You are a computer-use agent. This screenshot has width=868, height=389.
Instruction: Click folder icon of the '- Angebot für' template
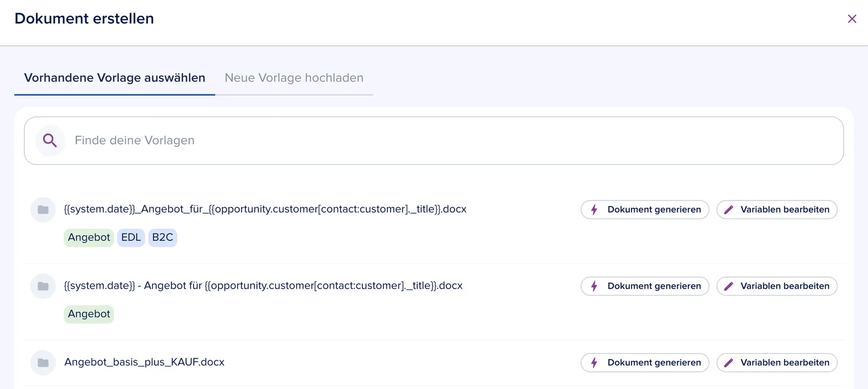click(43, 286)
